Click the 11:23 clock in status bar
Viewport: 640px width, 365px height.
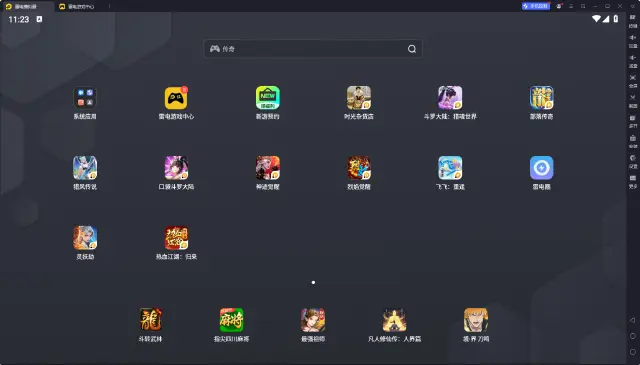click(19, 19)
